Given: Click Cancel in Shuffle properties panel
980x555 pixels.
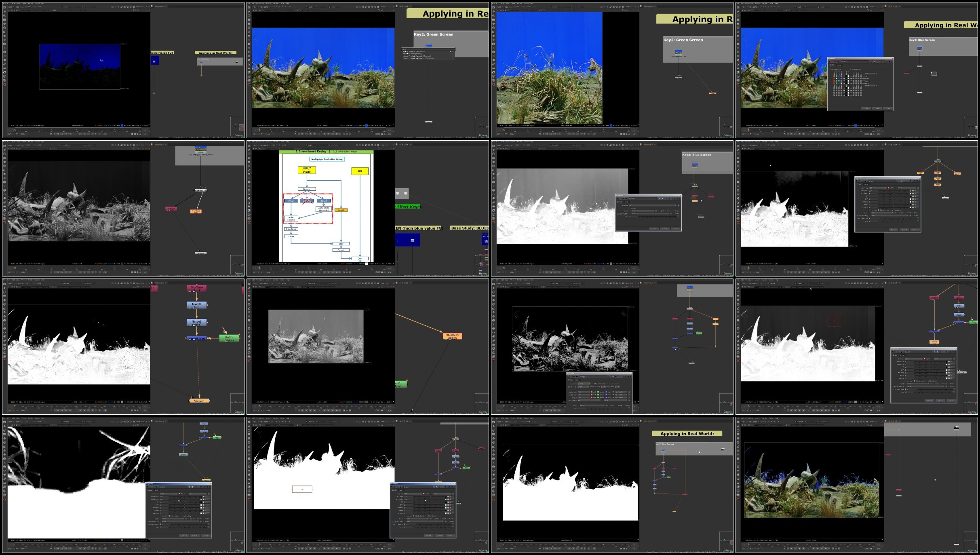Looking at the screenshot, I should (x=877, y=108).
